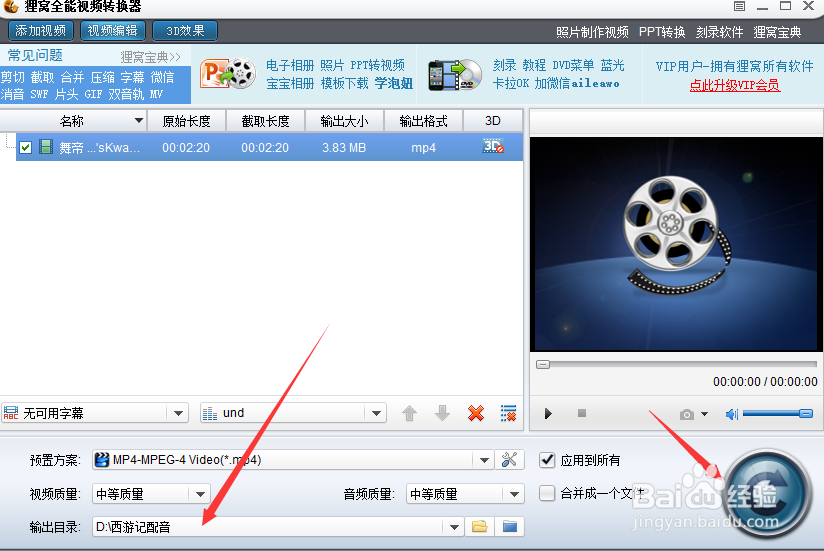
Task: Click the 字幕 FAQ link
Action: (132, 77)
